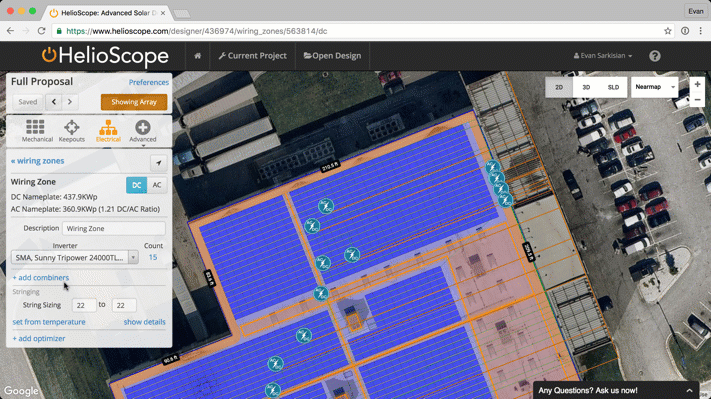Go to next step with right chevron
Image resolution: width=711 pixels, height=399 pixels.
coord(70,102)
